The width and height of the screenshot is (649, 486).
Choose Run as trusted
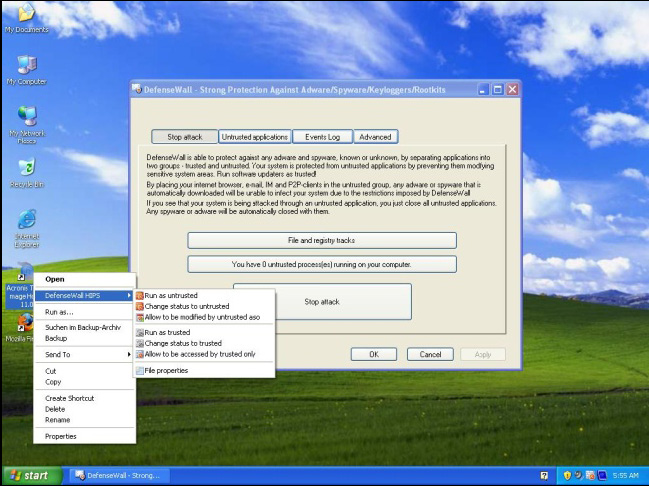[204, 332]
